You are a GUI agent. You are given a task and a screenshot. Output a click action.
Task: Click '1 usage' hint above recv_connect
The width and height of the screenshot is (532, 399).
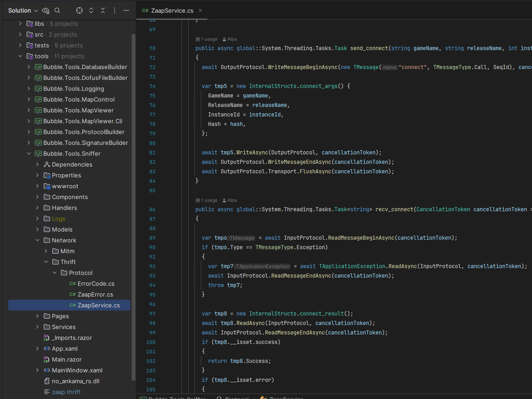tap(207, 200)
